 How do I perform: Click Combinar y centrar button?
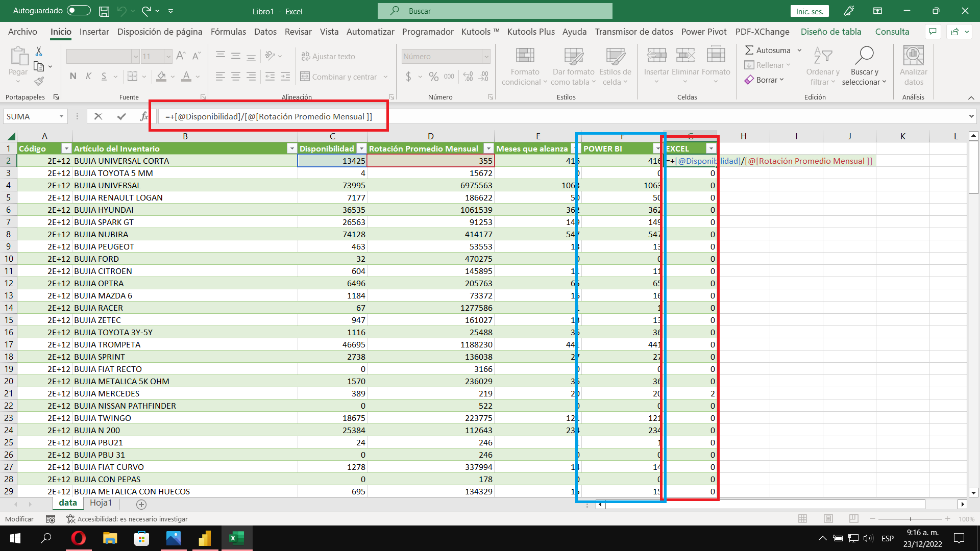coord(339,77)
